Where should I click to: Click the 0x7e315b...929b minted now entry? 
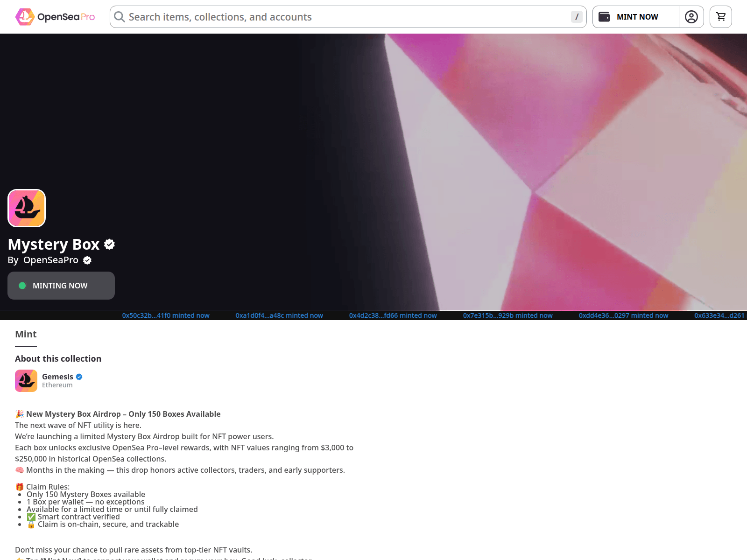click(508, 315)
